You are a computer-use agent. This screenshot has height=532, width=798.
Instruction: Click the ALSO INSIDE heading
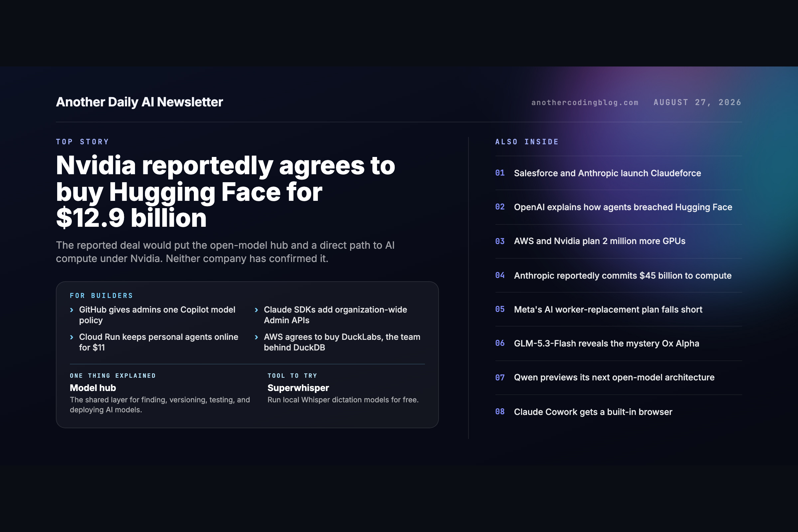(527, 142)
